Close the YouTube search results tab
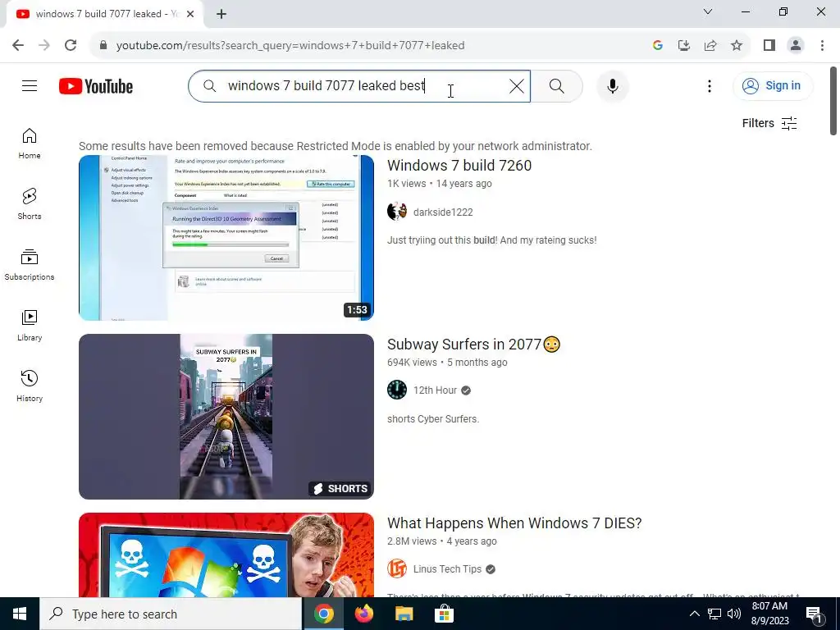The image size is (840, 630). [x=190, y=14]
